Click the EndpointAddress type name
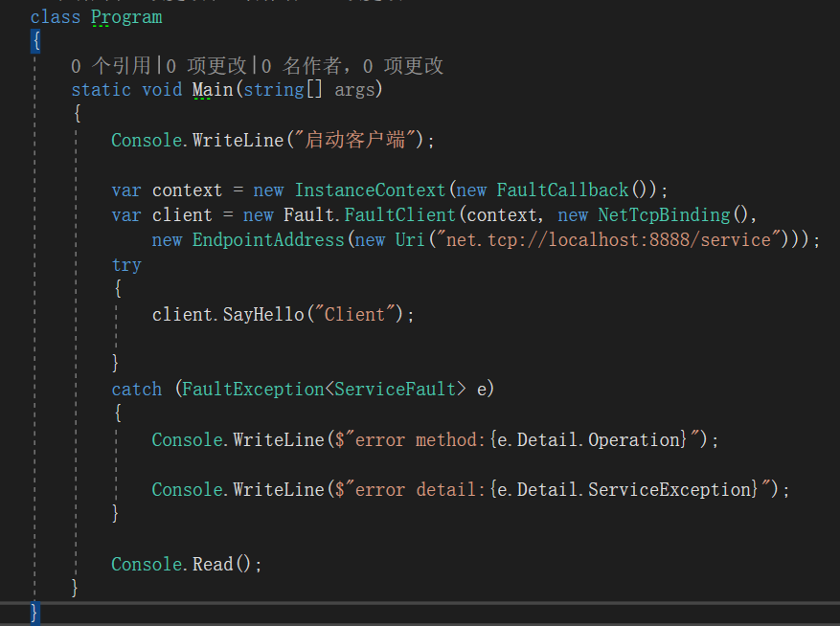The height and width of the screenshot is (626, 840). 267,239
